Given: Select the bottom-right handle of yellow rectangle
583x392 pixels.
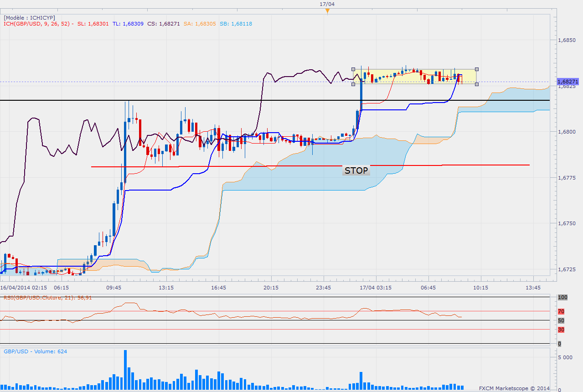Looking at the screenshot, I should tap(477, 84).
